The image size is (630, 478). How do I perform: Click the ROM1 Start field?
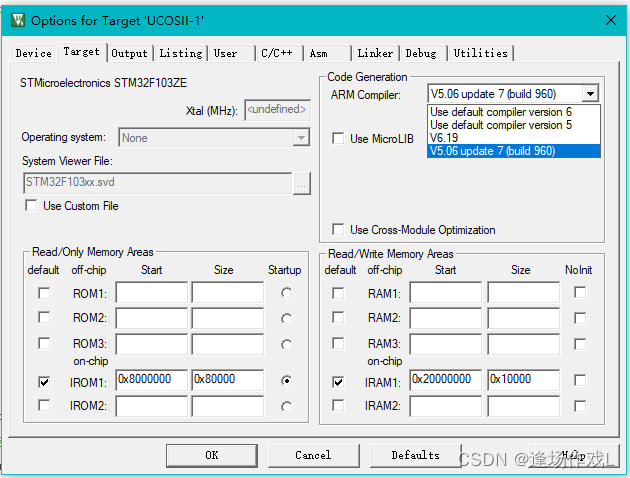tap(151, 292)
